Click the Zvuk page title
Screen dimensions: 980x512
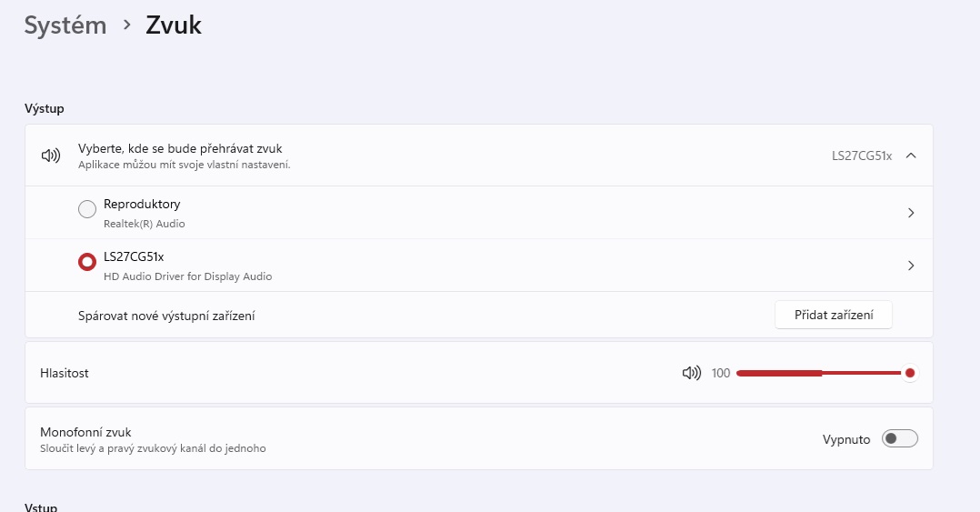(x=174, y=25)
